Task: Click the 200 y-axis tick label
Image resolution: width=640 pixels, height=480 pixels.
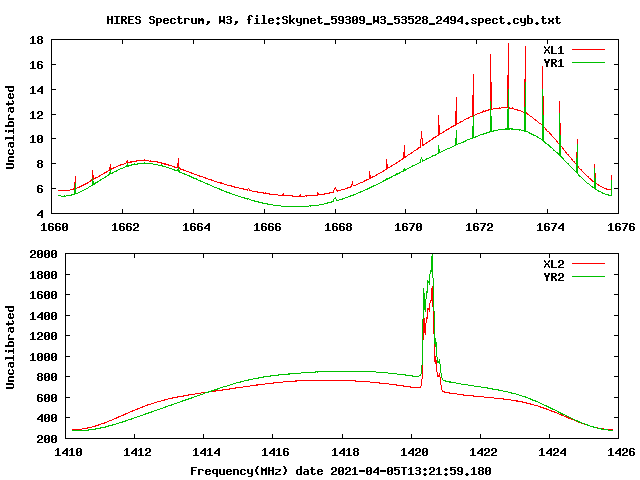Action: click(x=47, y=439)
